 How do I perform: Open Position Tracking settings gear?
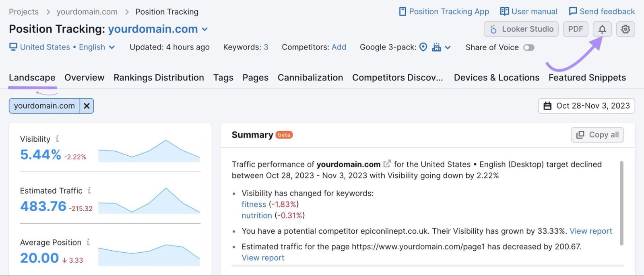pyautogui.click(x=625, y=29)
